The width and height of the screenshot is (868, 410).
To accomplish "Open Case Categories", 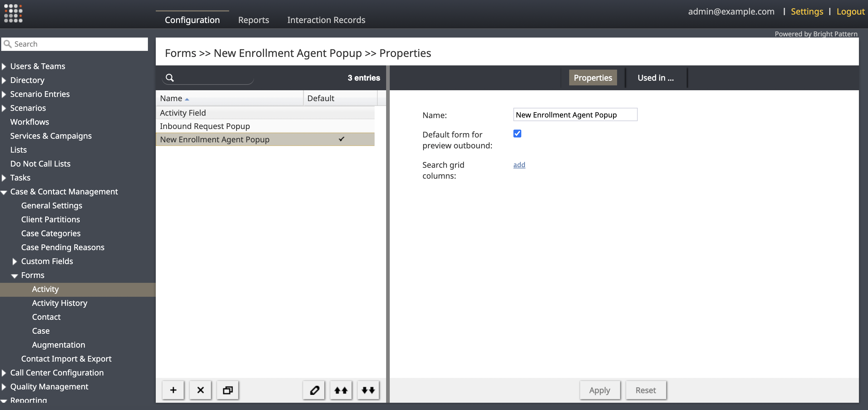I will pyautogui.click(x=51, y=233).
